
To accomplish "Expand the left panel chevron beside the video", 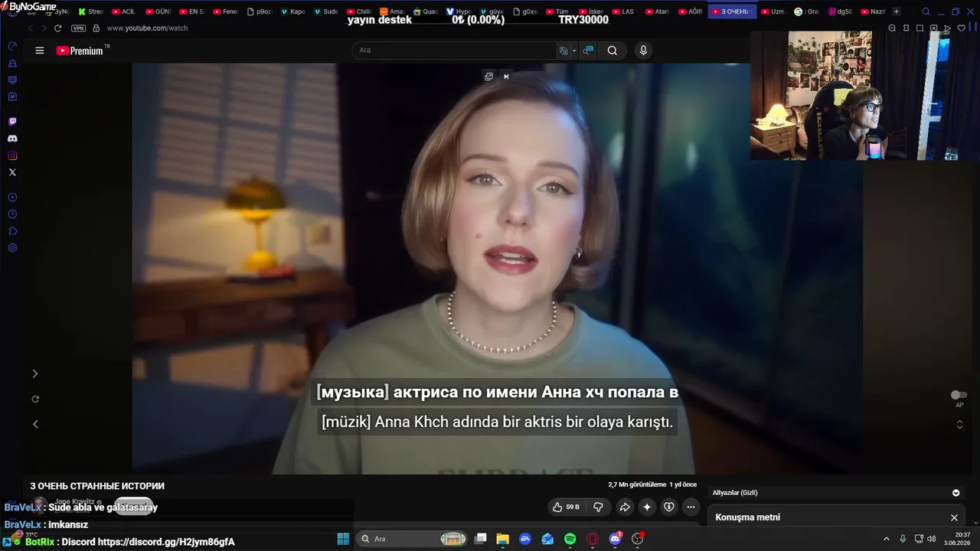I will point(35,373).
